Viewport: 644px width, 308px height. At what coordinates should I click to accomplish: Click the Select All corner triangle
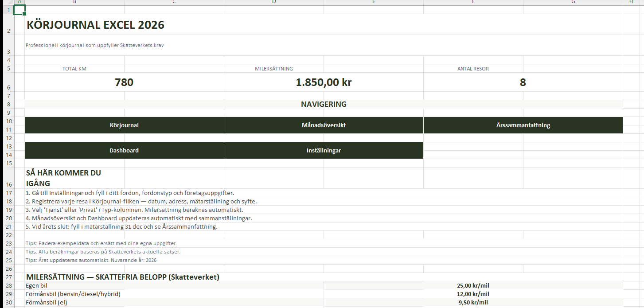pos(7,2)
